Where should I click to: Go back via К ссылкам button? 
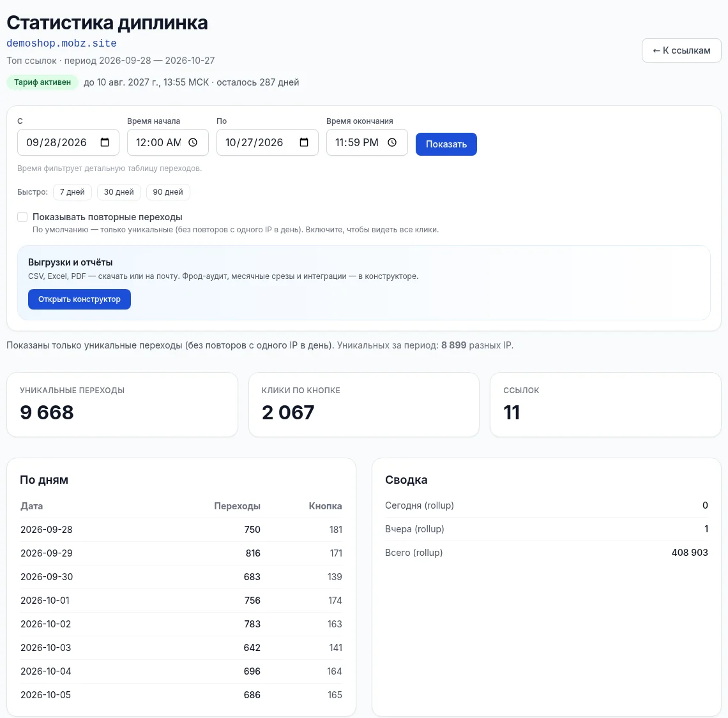click(681, 50)
